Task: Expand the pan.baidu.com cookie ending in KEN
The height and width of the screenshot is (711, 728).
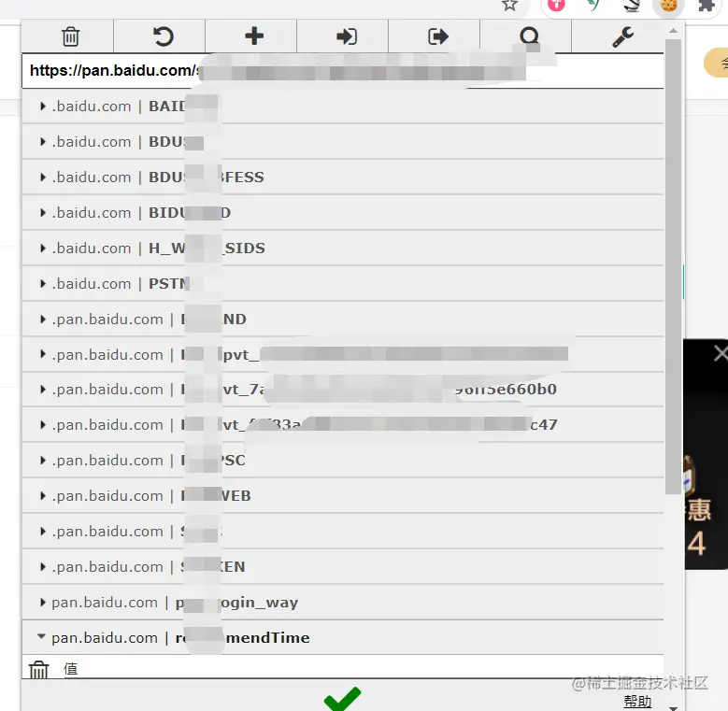Action: 343,567
